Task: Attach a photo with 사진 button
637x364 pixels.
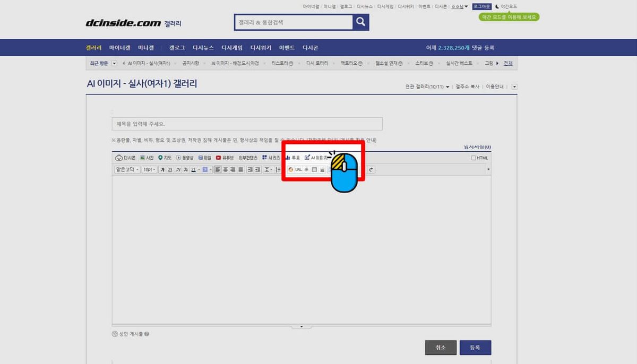Action: point(147,158)
